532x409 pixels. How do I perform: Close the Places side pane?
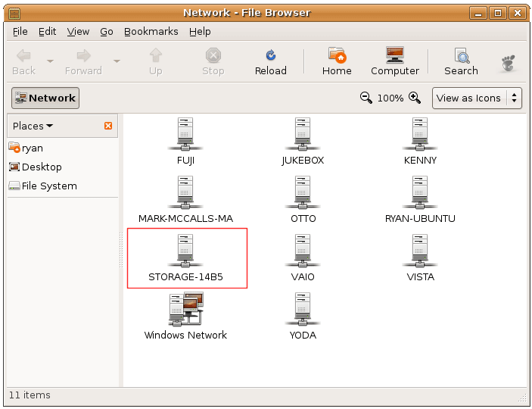coord(108,126)
